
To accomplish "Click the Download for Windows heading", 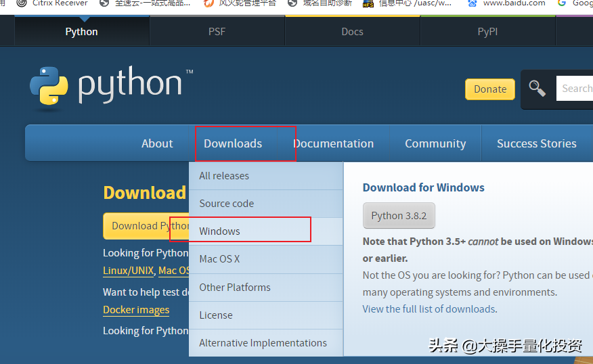I will click(424, 187).
